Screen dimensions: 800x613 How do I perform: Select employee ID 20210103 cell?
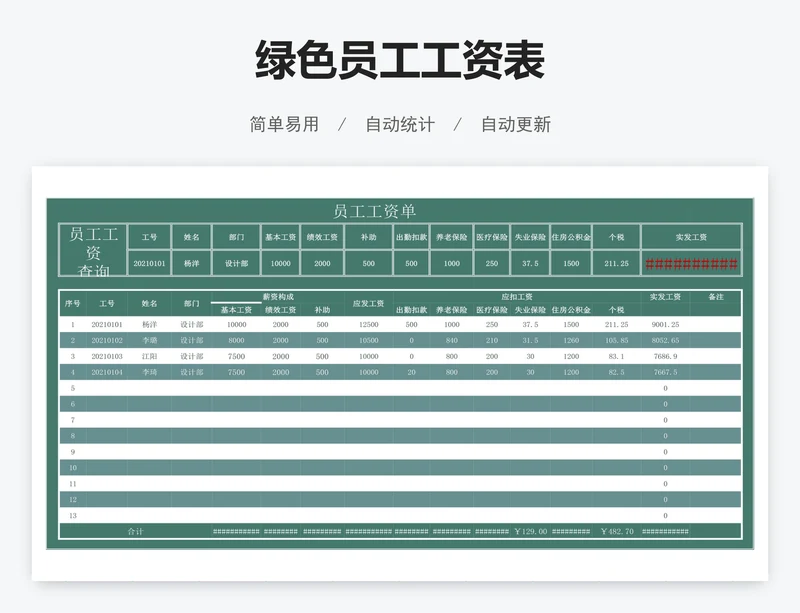(107, 356)
